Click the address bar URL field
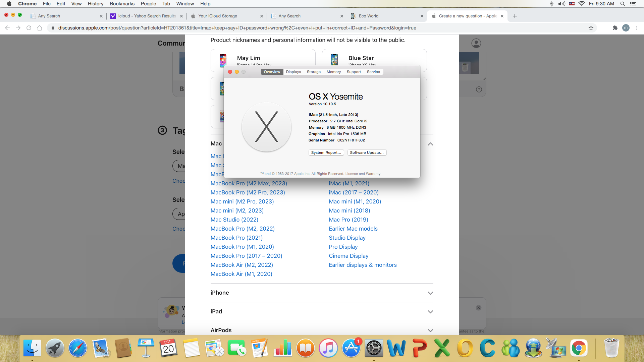The height and width of the screenshot is (362, 644). pos(237,28)
